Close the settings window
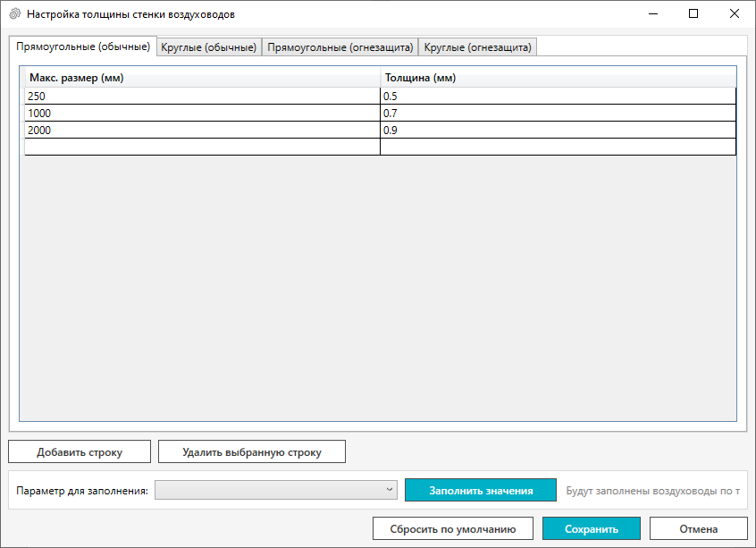The width and height of the screenshot is (756, 548). [735, 14]
